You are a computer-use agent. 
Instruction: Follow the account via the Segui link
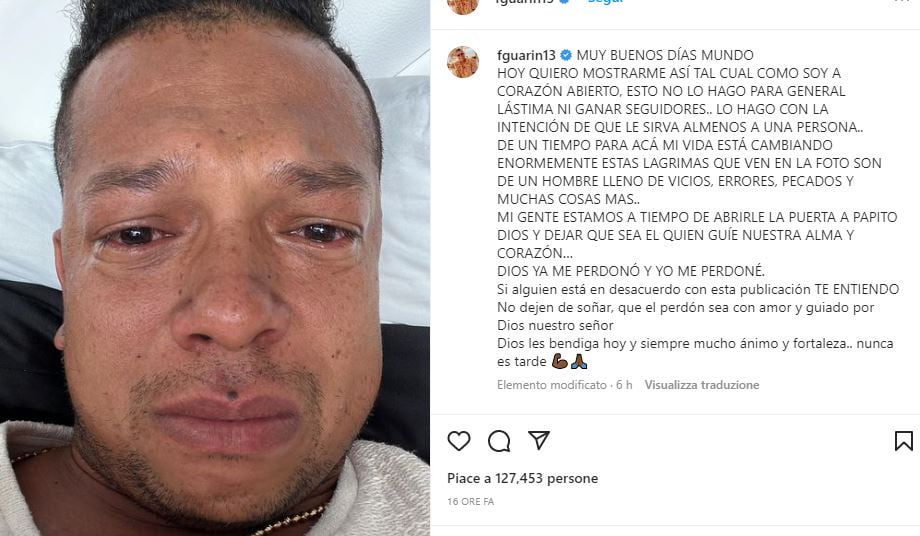[x=605, y=2]
